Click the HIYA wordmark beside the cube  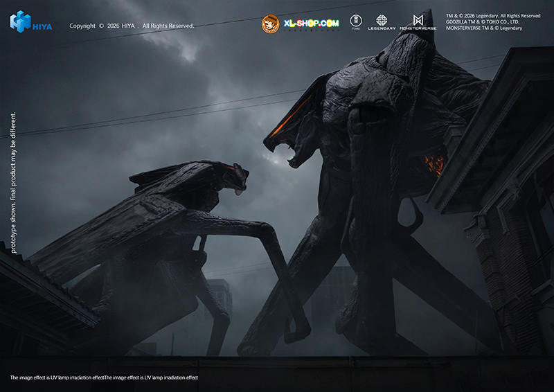click(x=42, y=26)
